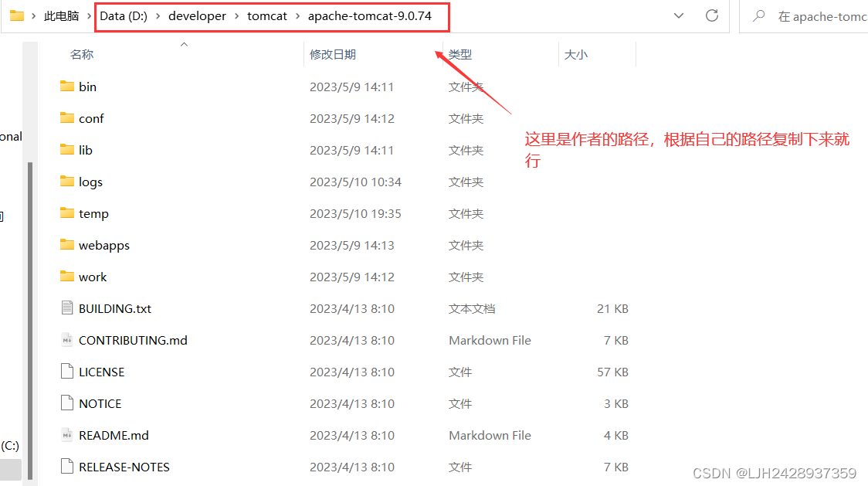Expand chevron before 此电脑 breadcrumb
This screenshot has height=486, width=868.
34,16
